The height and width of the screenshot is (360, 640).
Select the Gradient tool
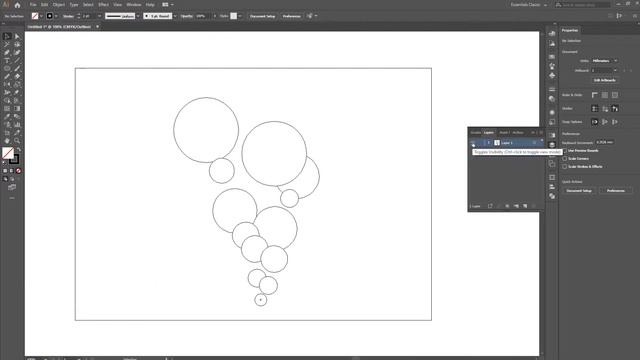17,109
